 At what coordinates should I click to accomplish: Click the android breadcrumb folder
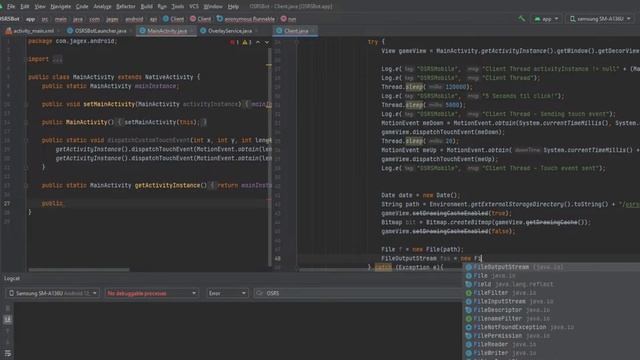134,19
